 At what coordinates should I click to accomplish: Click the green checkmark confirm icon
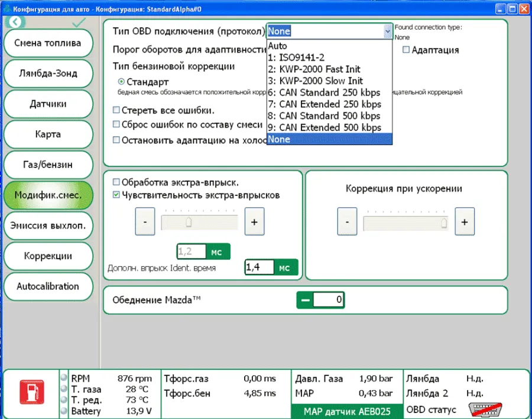[x=79, y=22]
